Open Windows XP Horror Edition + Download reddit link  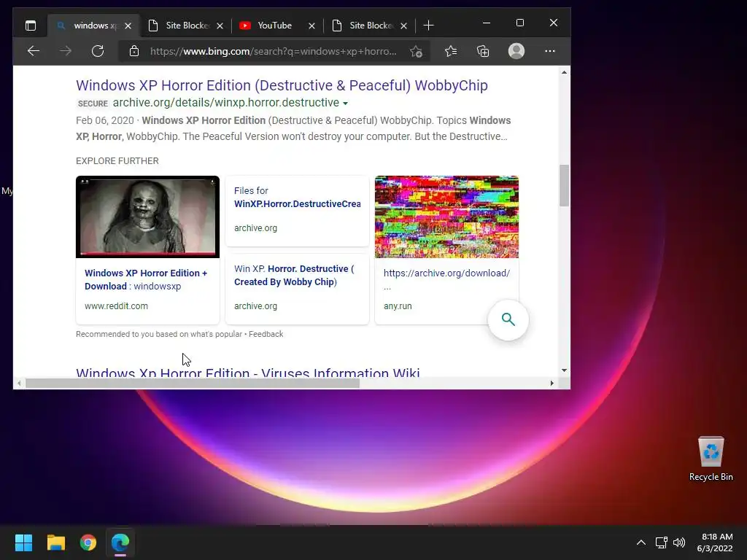coord(146,279)
